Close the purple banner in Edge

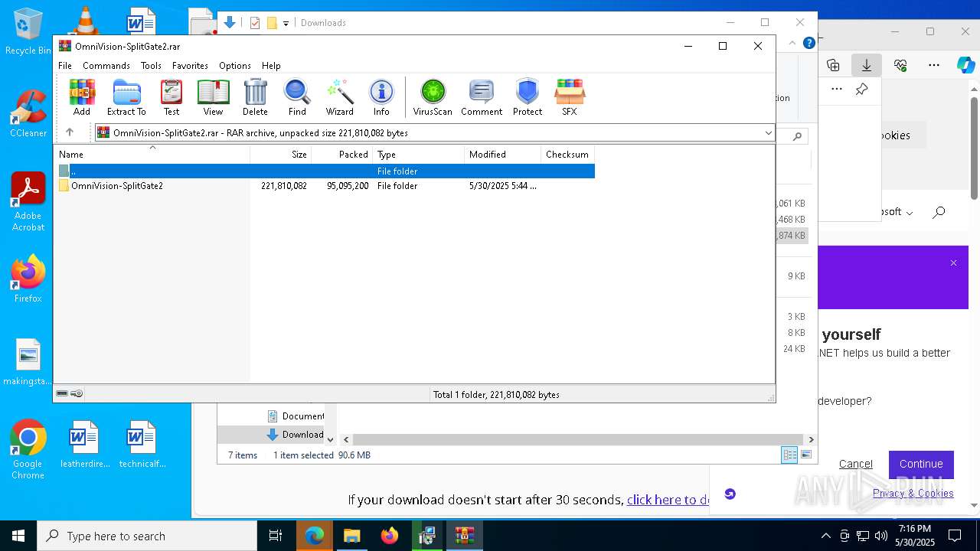click(x=953, y=262)
